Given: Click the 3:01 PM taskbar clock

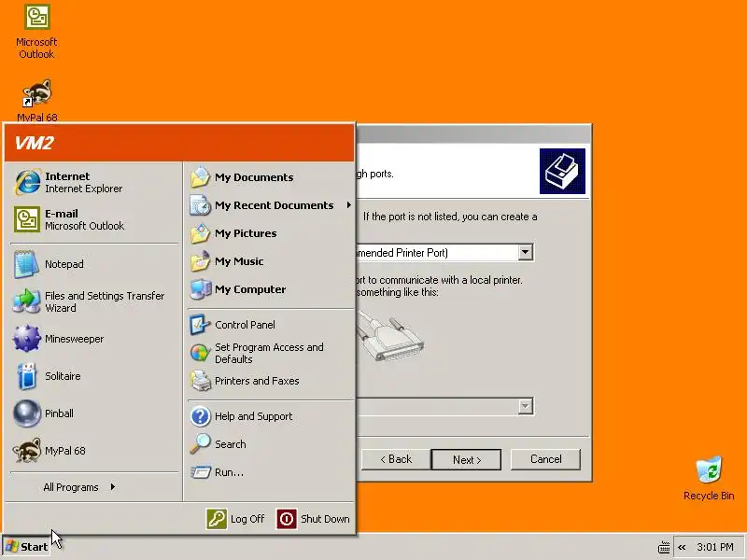Looking at the screenshot, I should coord(714,547).
